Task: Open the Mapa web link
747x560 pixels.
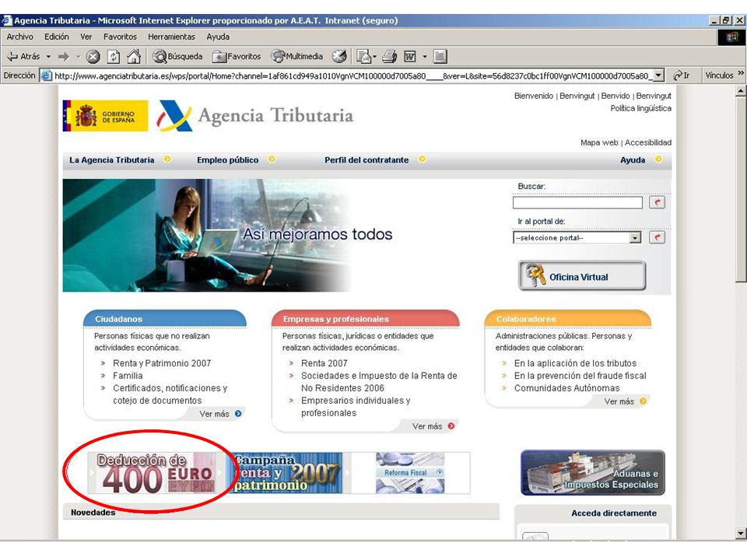Action: pos(599,142)
